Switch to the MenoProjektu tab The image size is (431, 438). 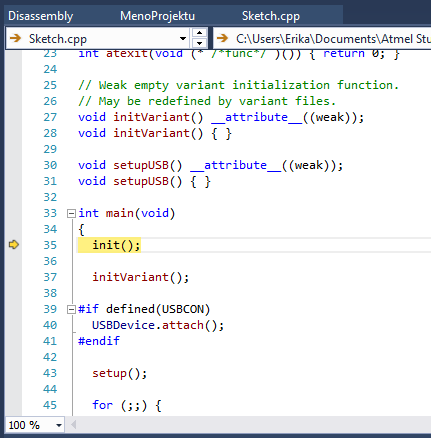pyautogui.click(x=157, y=16)
